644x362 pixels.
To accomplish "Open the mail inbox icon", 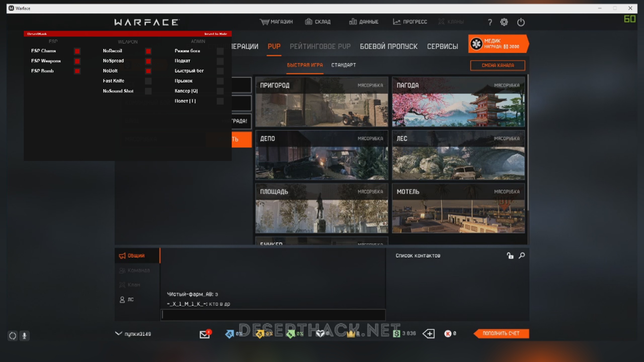I will tap(205, 334).
